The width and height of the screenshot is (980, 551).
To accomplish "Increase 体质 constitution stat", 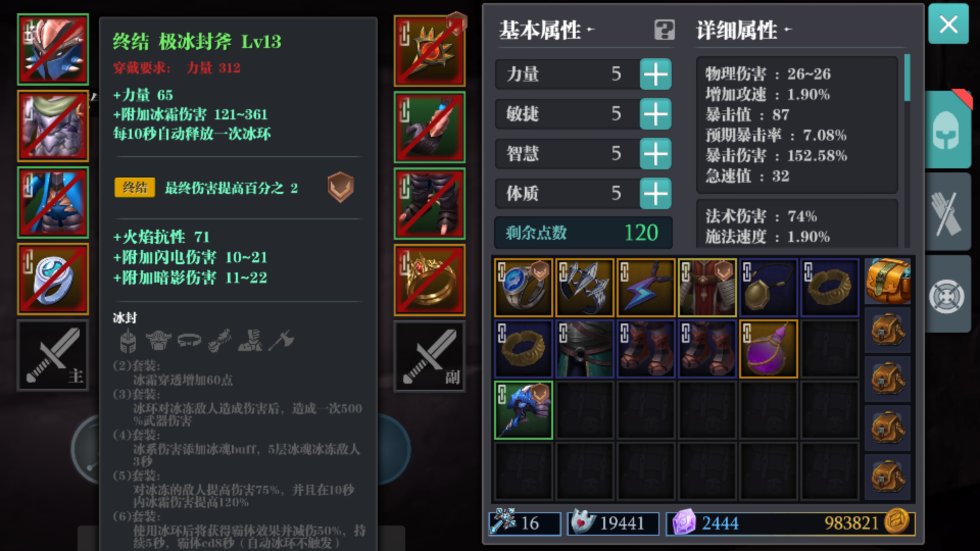I will point(655,193).
